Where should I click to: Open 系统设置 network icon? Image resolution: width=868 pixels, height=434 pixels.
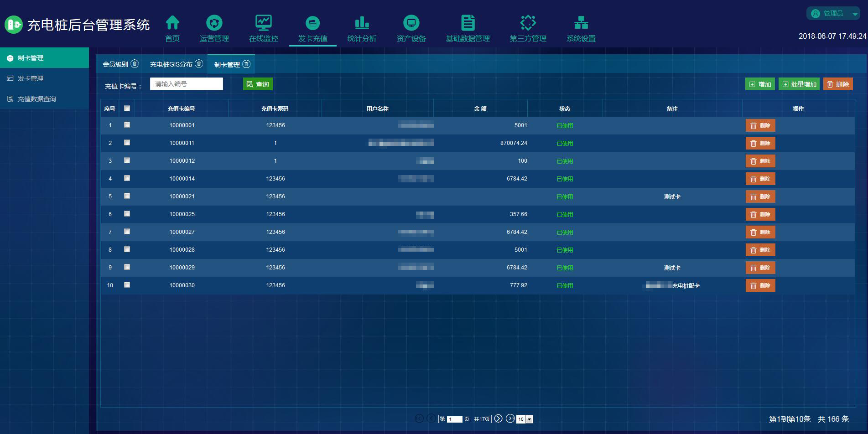pos(581,23)
